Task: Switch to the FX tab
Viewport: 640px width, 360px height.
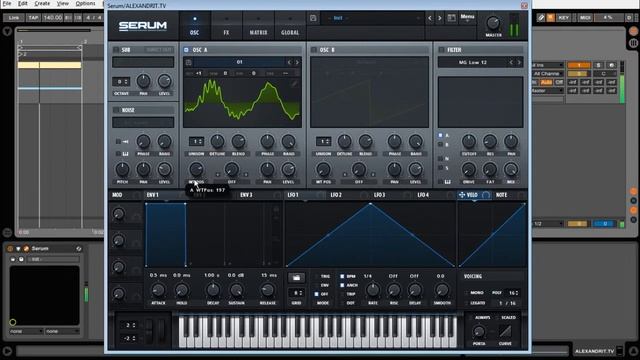Action: 226,26
